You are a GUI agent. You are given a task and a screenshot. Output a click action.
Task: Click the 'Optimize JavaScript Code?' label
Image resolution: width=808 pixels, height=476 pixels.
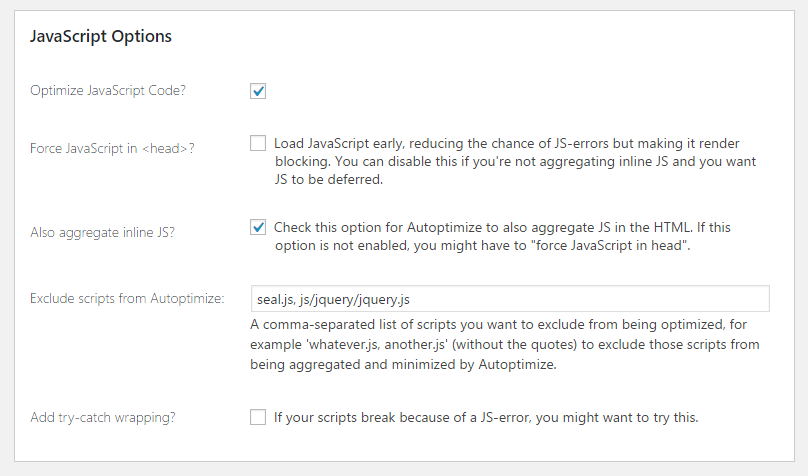pos(107,90)
